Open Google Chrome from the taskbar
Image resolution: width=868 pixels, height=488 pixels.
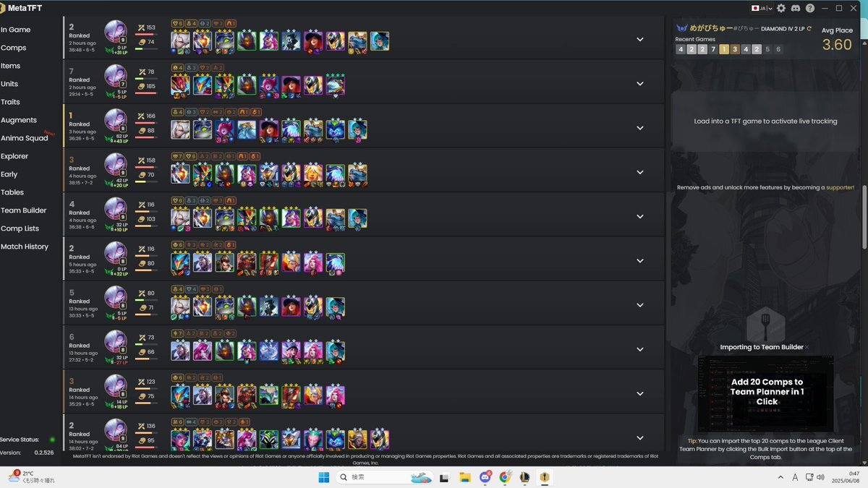pos(505,477)
